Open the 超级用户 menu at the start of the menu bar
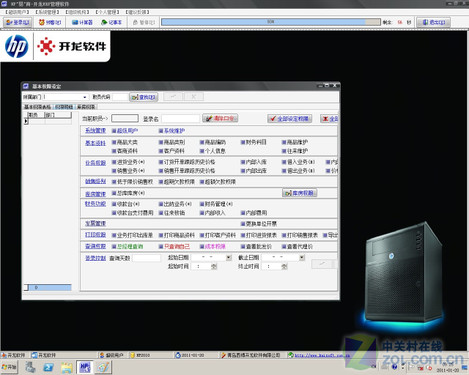 pyautogui.click(x=17, y=12)
